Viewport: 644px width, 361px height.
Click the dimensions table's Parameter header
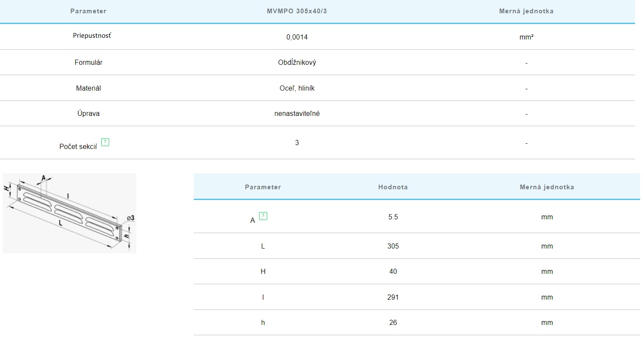[263, 187]
